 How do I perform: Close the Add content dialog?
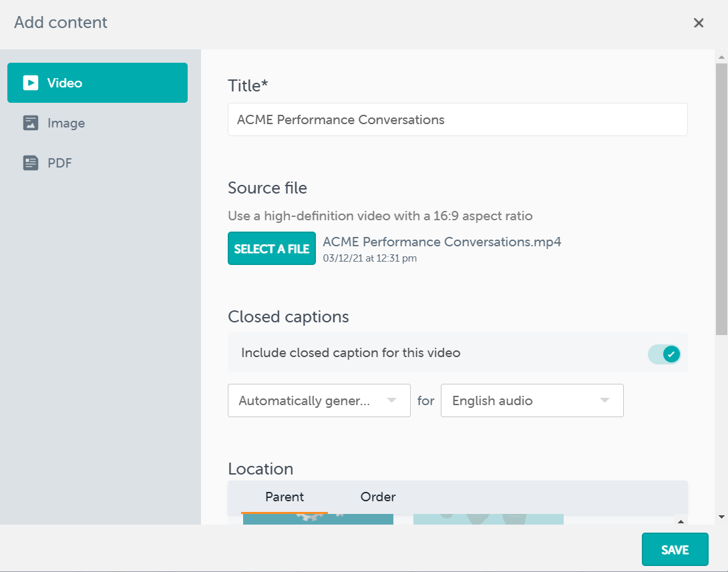[699, 23]
